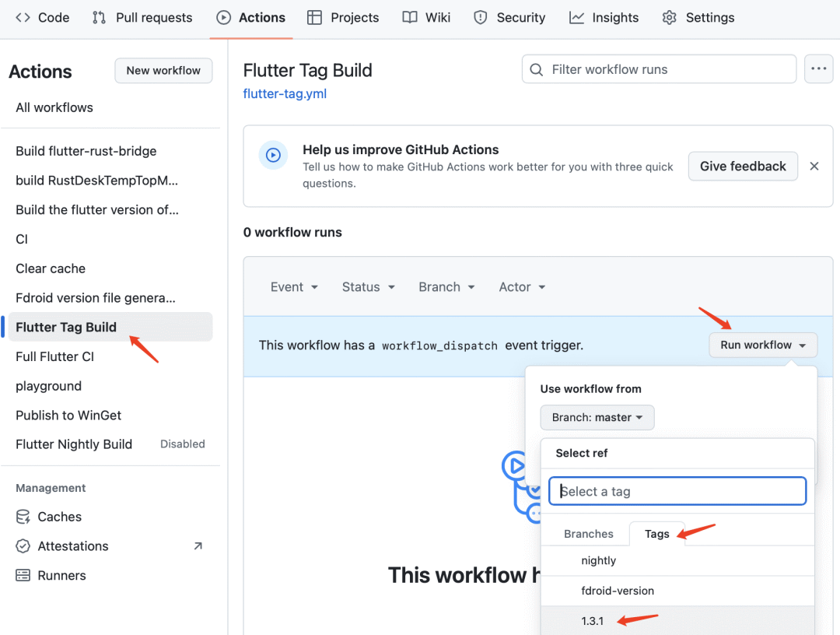Click the Actions play-circle icon in nav
840x635 pixels.
223,18
